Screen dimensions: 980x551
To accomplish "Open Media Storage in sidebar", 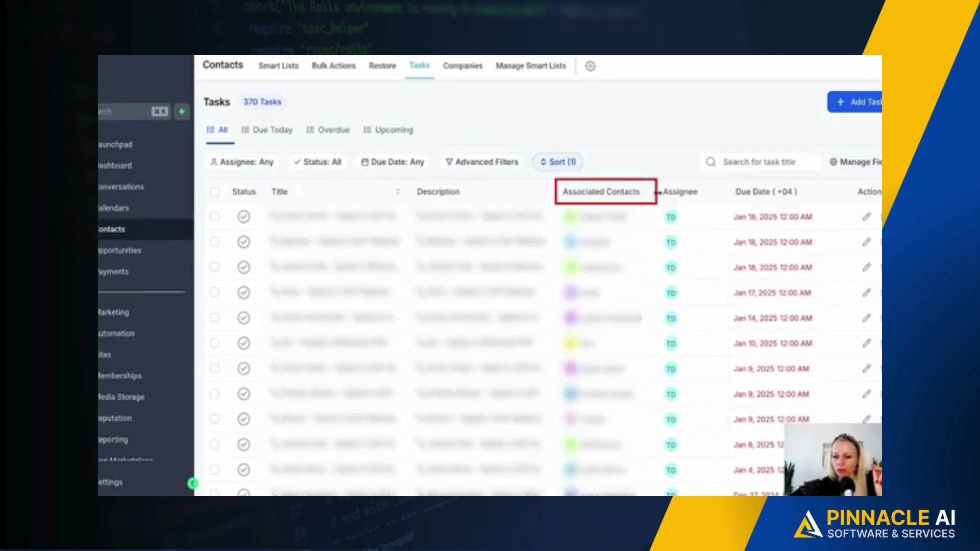I will (x=121, y=397).
